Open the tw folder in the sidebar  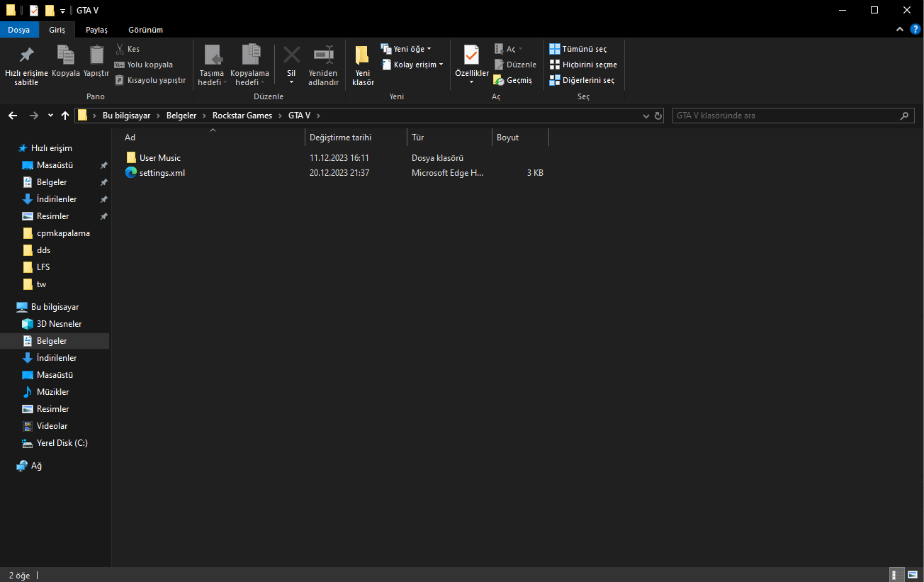coord(41,284)
